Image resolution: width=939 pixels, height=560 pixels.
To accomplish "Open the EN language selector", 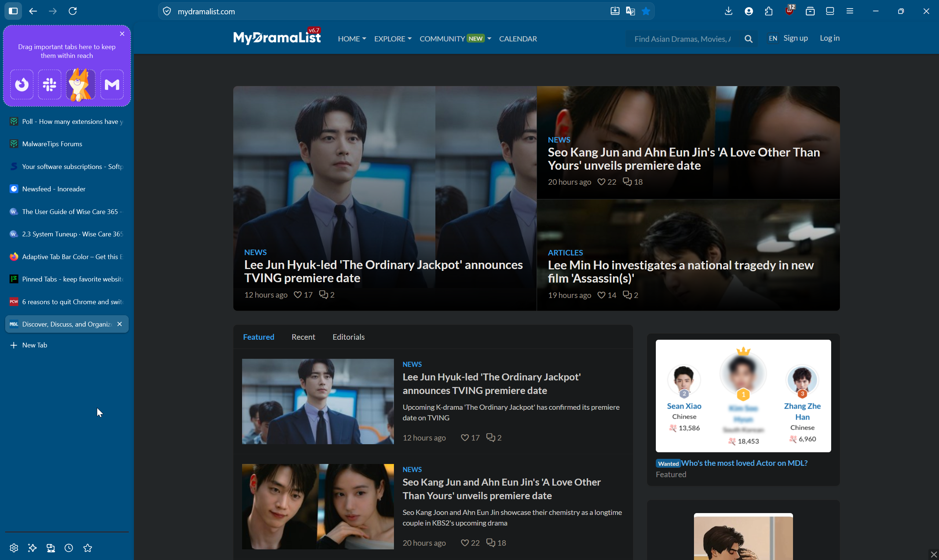I will (772, 38).
